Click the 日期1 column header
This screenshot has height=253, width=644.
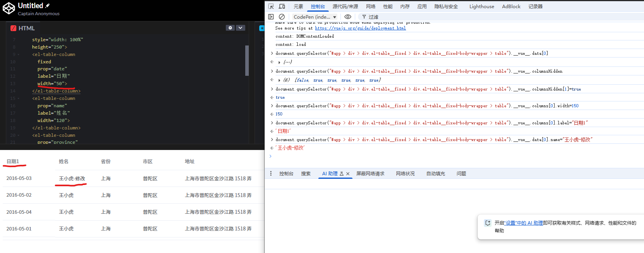click(x=13, y=161)
